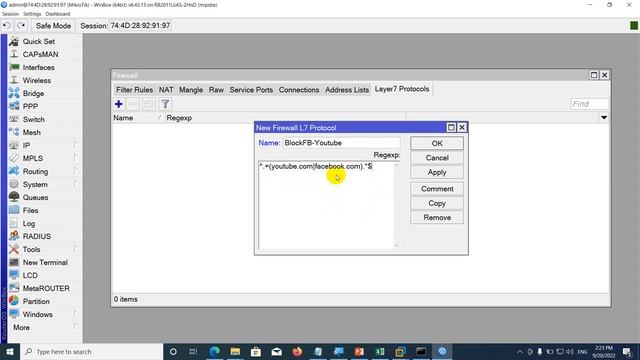Switch to the Address Lists tab
Image resolution: width=640 pixels, height=360 pixels.
tap(347, 90)
